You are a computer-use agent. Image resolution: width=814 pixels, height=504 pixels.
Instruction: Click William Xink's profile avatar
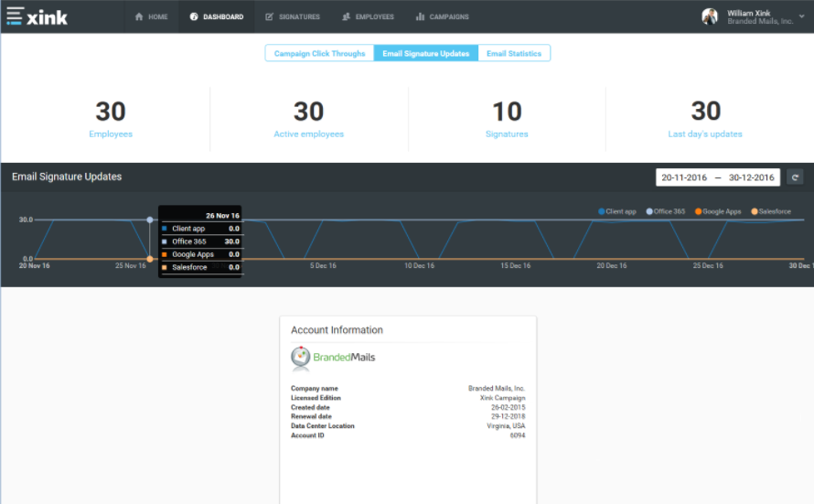(x=710, y=16)
